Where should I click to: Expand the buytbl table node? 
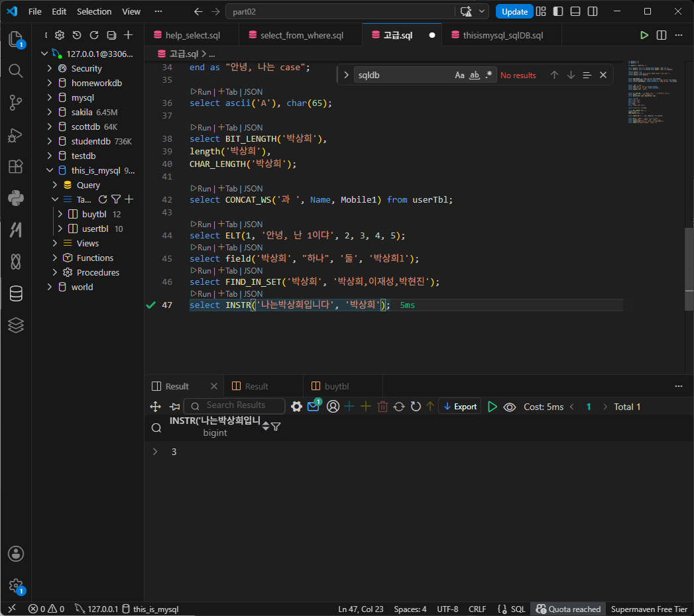(x=60, y=215)
